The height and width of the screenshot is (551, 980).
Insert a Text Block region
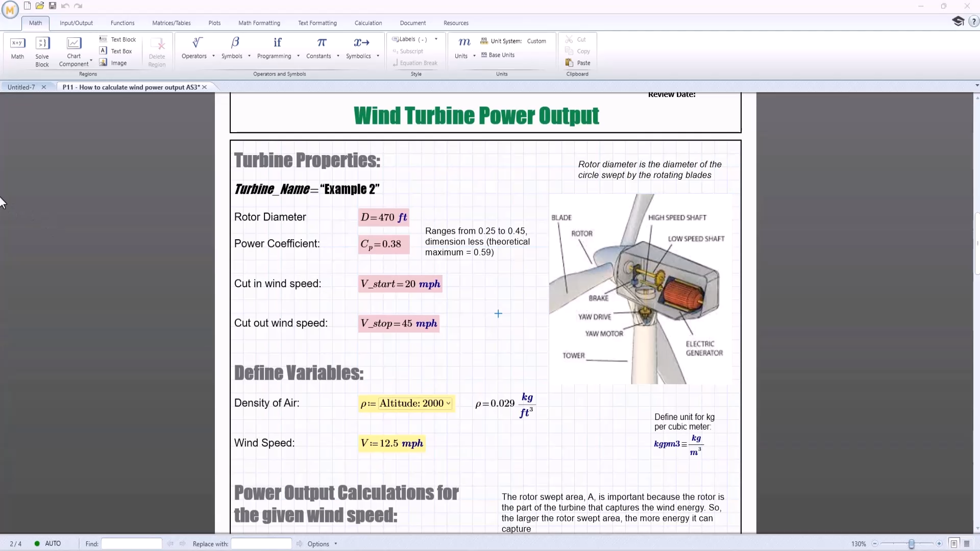[x=118, y=39]
